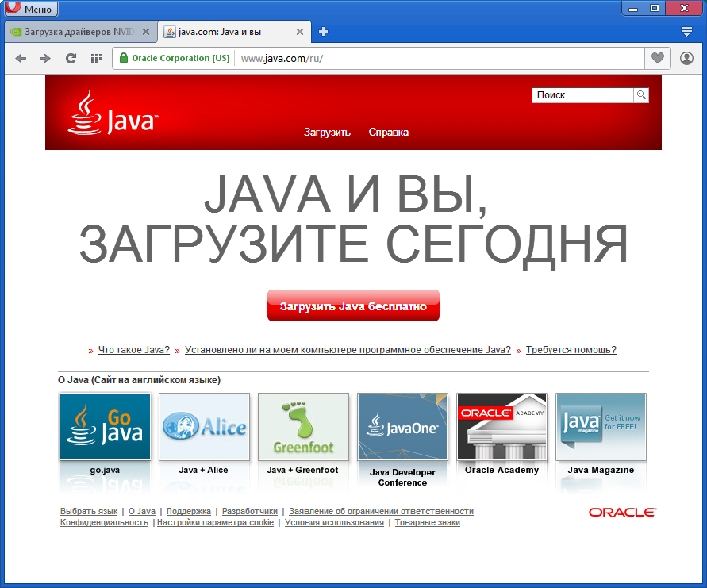Viewport: 707px width, 588px height.
Task: Click the Oracle Corporation [US] certificate badge
Action: pyautogui.click(x=175, y=58)
